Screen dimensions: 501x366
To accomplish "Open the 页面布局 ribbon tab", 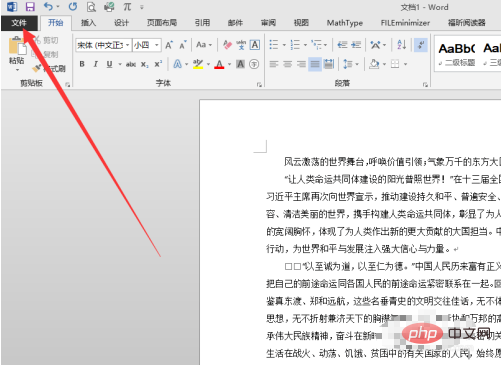I will (162, 23).
